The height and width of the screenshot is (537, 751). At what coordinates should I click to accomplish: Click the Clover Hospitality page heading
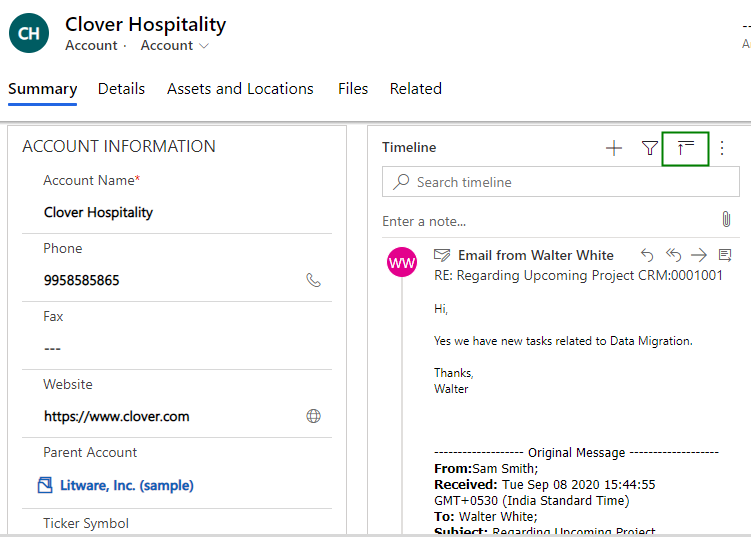click(x=146, y=24)
